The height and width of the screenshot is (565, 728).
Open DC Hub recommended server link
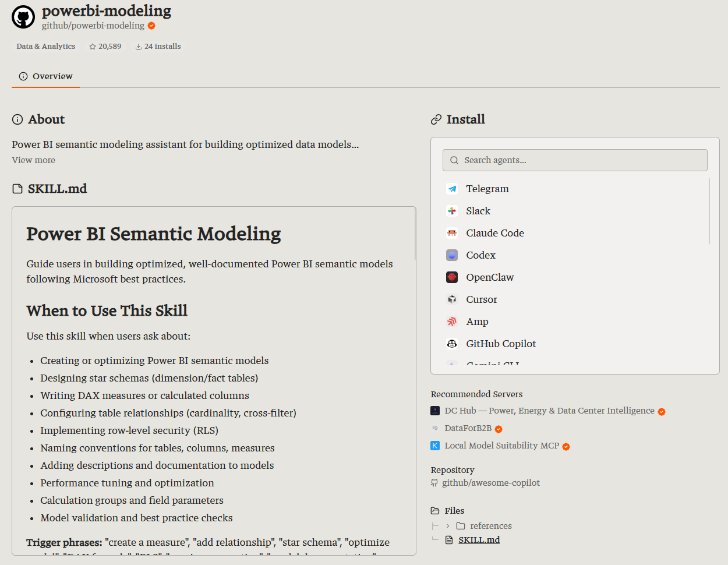pyautogui.click(x=549, y=411)
